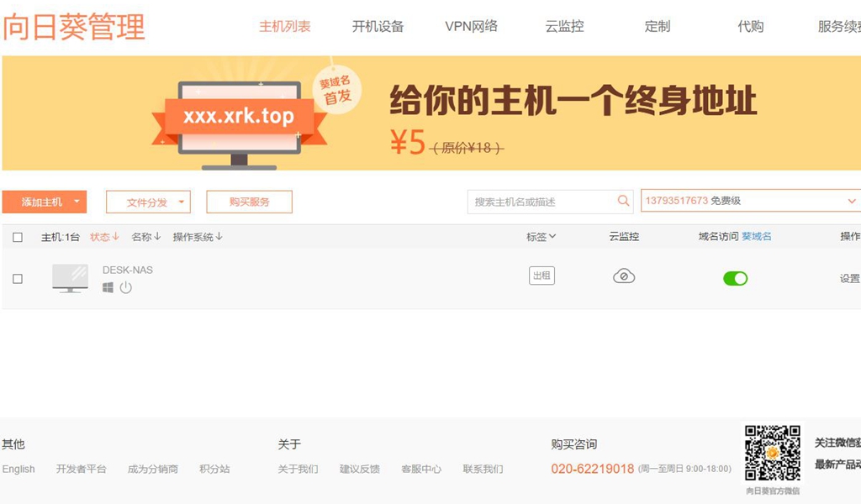Open 设置 for the DESK-NAS host
This screenshot has height=504, width=861.
(x=852, y=277)
